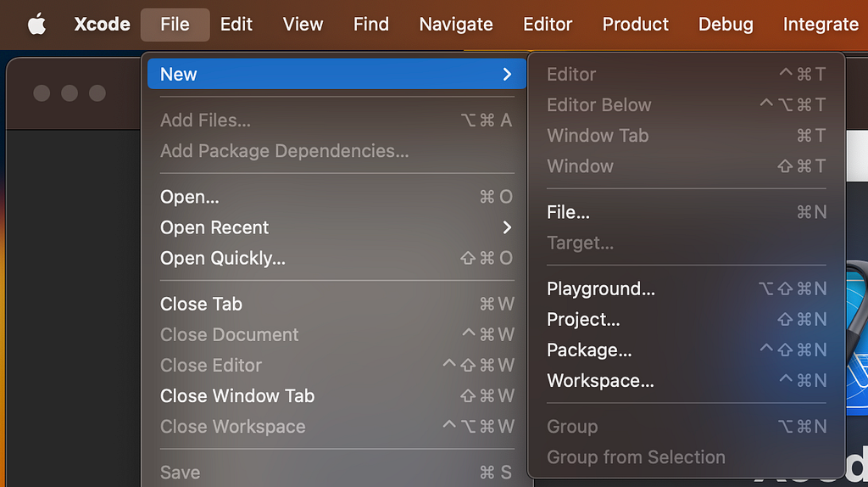The width and height of the screenshot is (868, 487).
Task: Expand the New submenu arrow
Action: click(x=506, y=74)
